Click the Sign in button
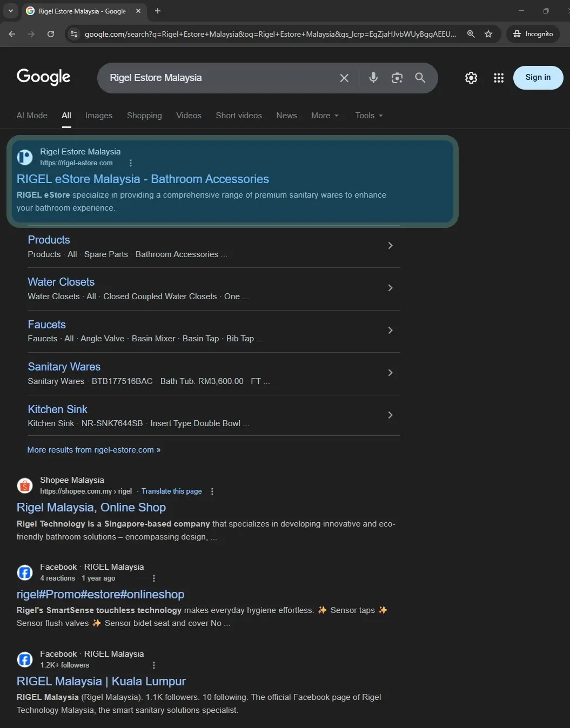The height and width of the screenshot is (728, 570). (538, 77)
